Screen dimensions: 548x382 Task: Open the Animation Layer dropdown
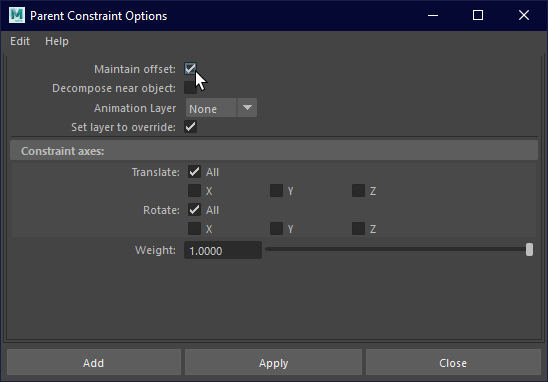pyautogui.click(x=221, y=108)
